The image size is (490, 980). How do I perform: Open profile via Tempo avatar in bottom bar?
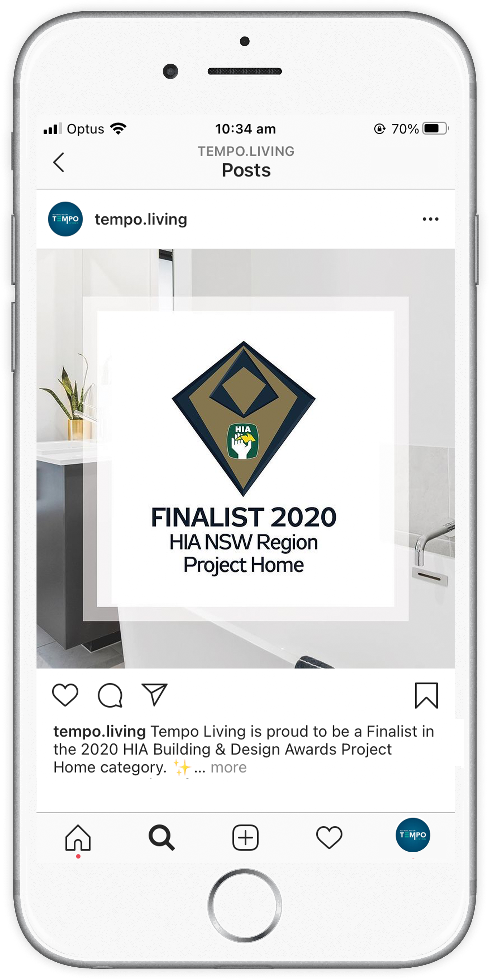pyautogui.click(x=413, y=835)
